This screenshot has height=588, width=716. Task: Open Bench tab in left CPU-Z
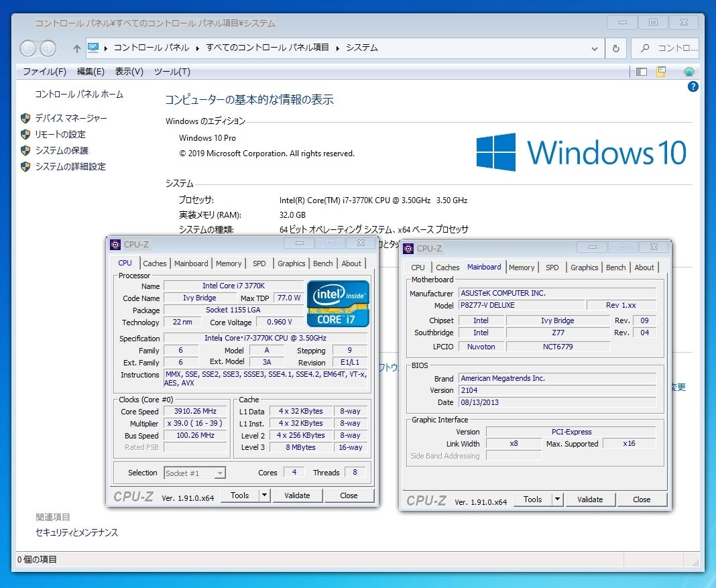coord(323,263)
